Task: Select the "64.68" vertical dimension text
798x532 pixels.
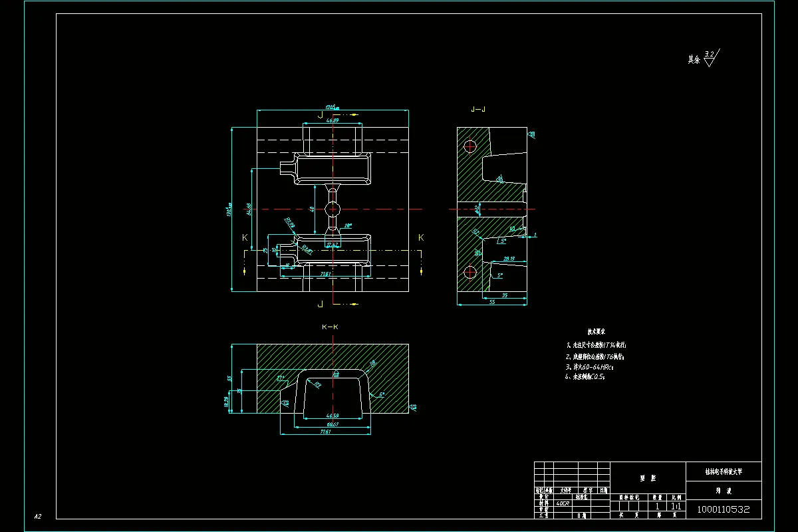Action: pos(249,209)
